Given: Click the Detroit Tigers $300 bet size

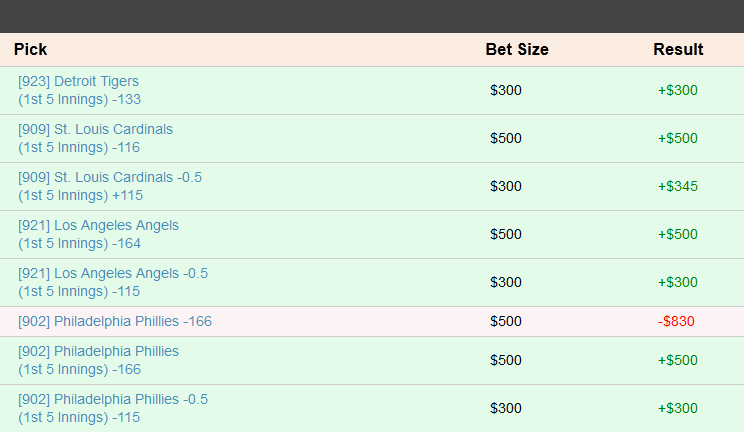Looking at the screenshot, I should (506, 90).
